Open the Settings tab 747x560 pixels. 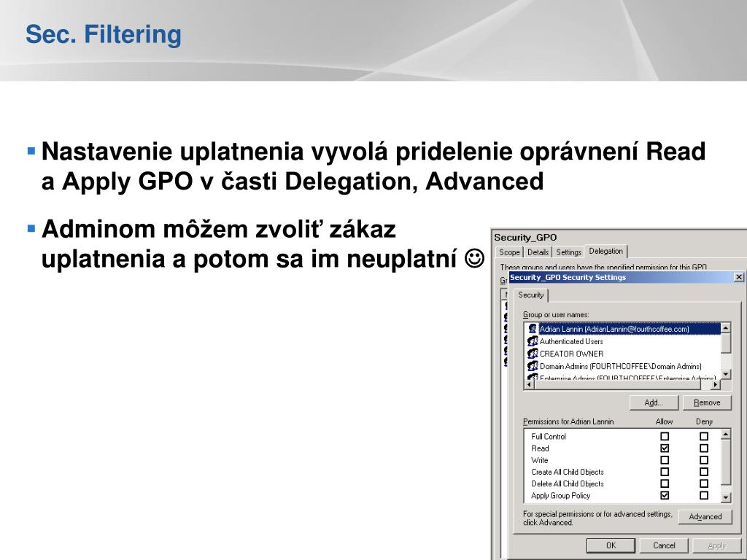(569, 252)
